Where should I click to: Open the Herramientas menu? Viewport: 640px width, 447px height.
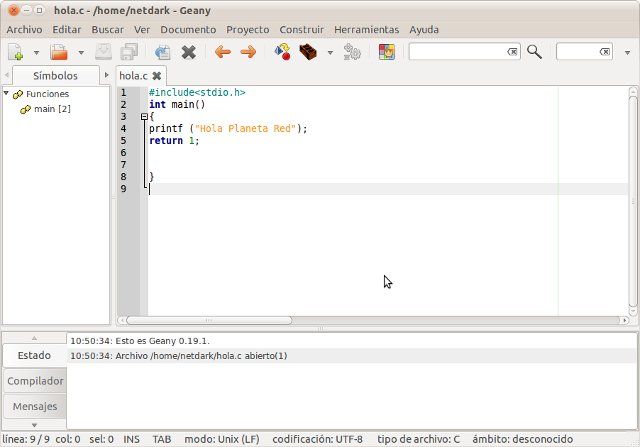coord(366,29)
